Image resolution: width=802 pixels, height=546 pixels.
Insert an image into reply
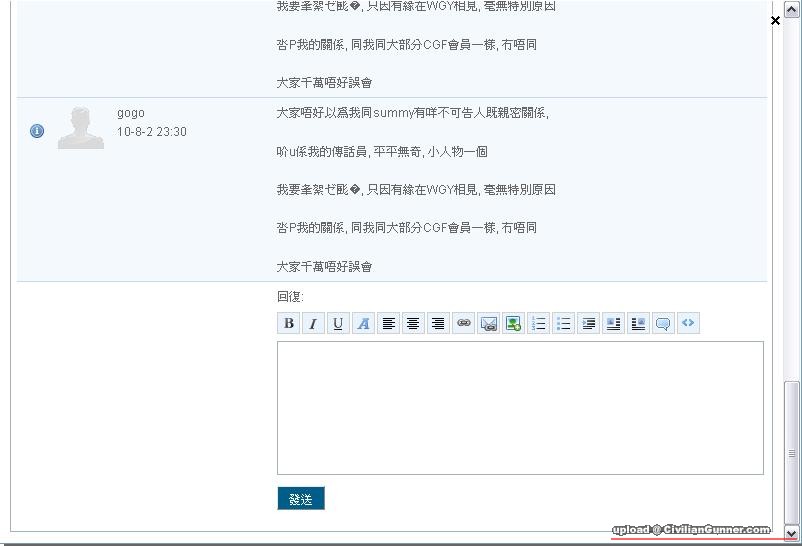pyautogui.click(x=513, y=323)
